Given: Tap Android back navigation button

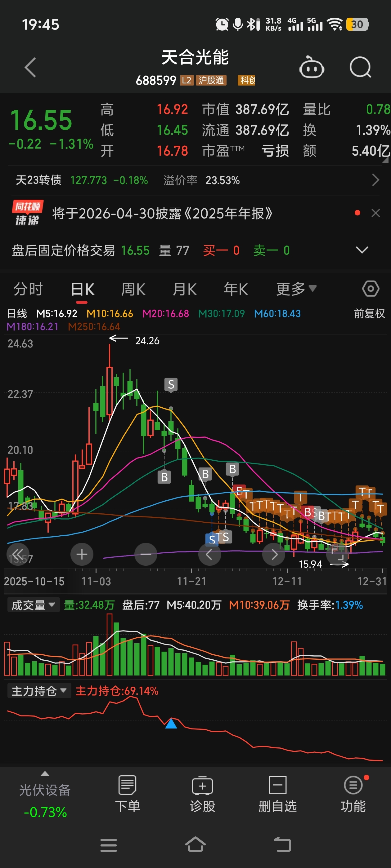Looking at the screenshot, I should (282, 844).
